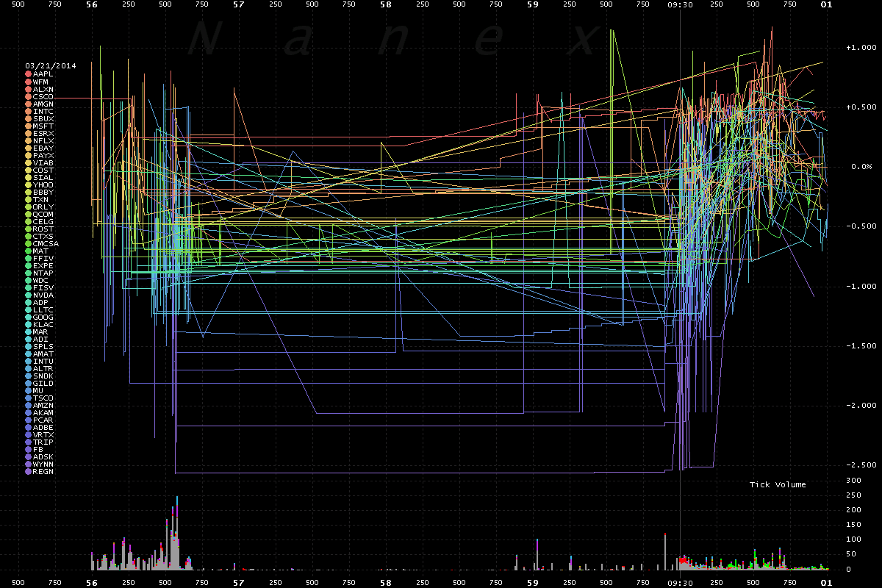This screenshot has width=882, height=588.
Task: Select the INTU ticker label
Action: (x=43, y=361)
